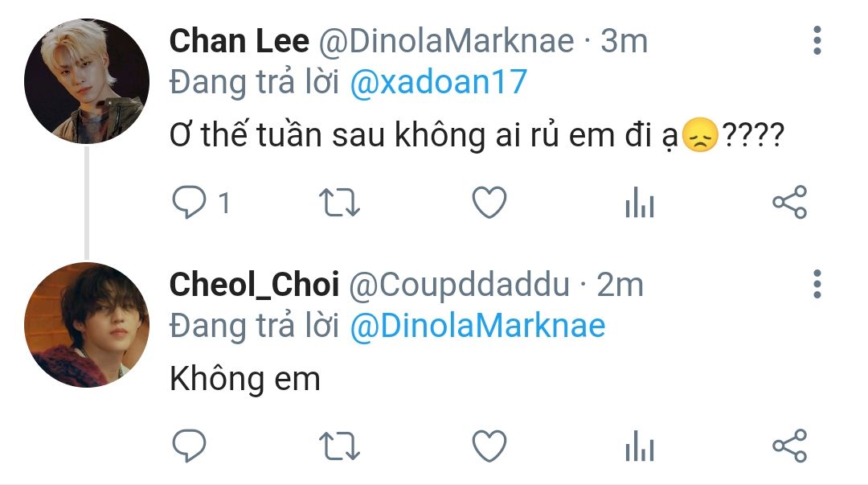This screenshot has height=485, width=868.
Task: Open Cheol_Choi display name
Action: click(254, 285)
